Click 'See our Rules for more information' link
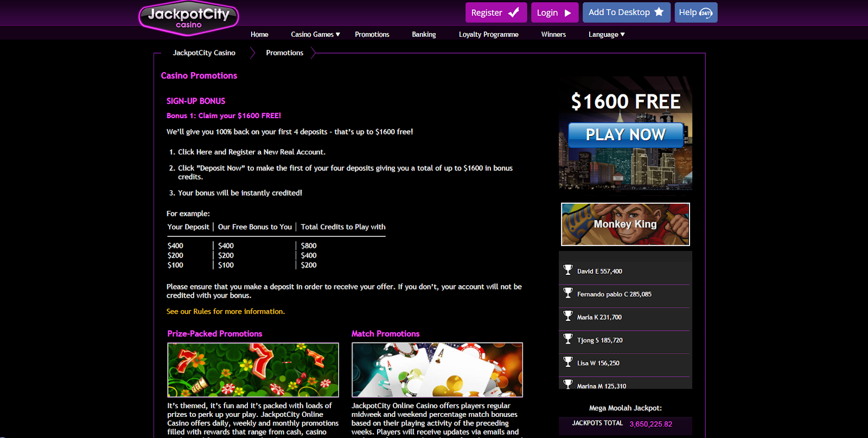This screenshot has height=438, width=868. [226, 312]
